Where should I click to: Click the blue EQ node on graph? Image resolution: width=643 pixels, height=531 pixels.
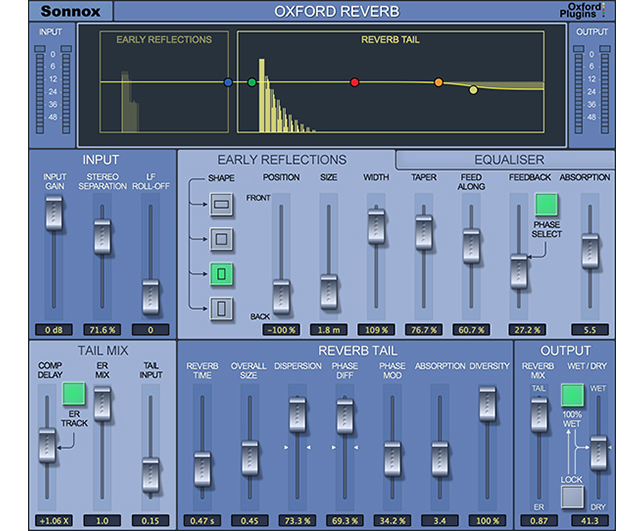[229, 82]
